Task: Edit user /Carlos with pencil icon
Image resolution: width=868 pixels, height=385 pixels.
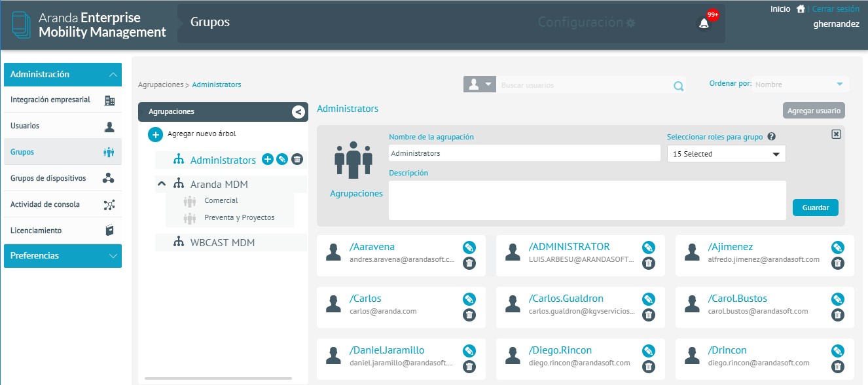Action: [469, 299]
